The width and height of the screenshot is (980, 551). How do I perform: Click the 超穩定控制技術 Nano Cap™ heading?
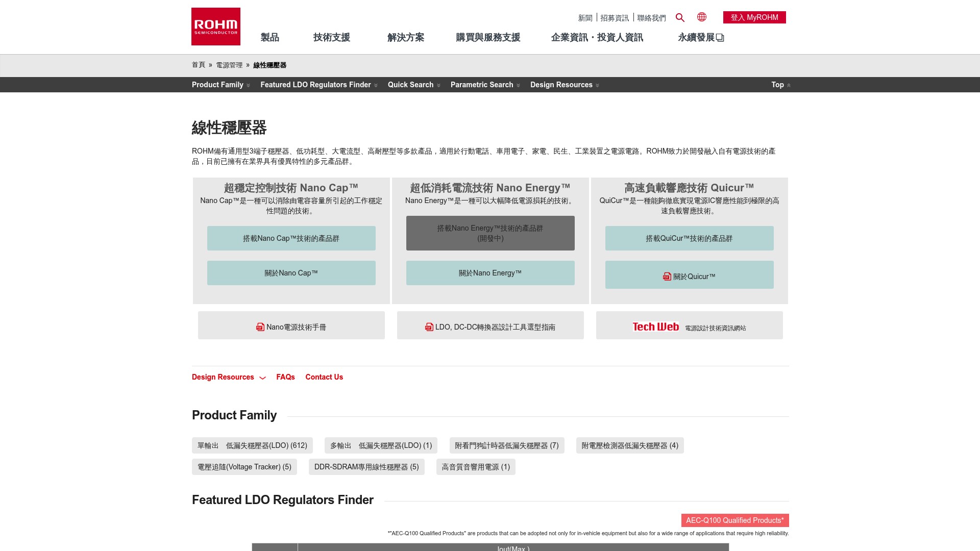pos(291,188)
